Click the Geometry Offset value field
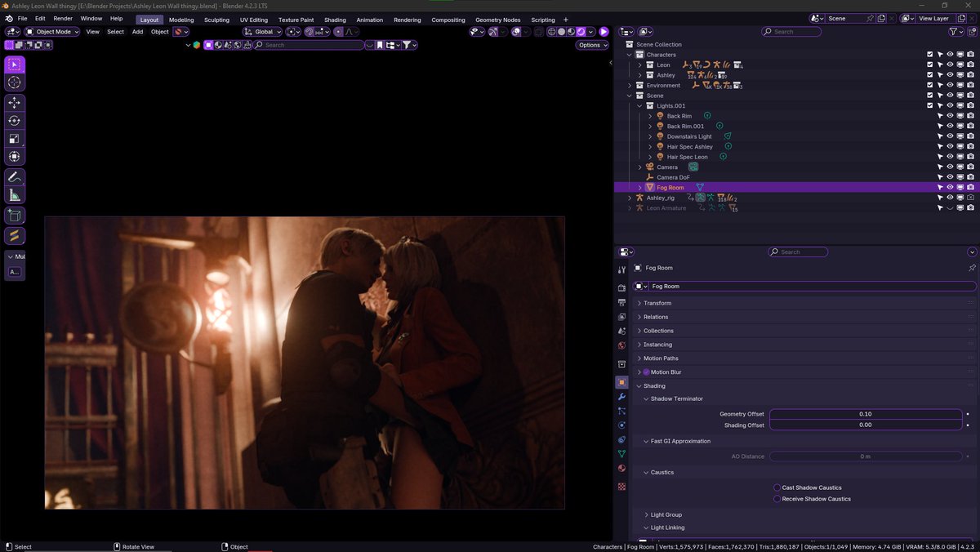This screenshot has width=980, height=552. [x=865, y=414]
